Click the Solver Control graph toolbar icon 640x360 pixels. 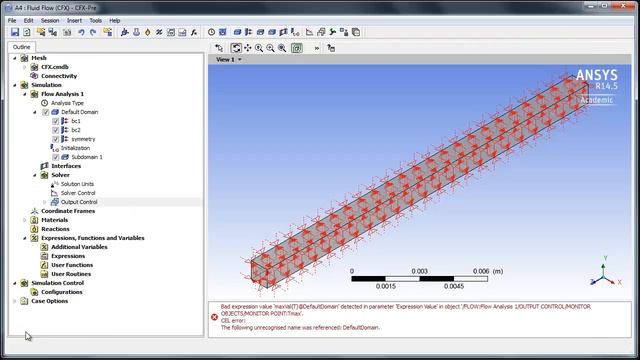click(309, 32)
